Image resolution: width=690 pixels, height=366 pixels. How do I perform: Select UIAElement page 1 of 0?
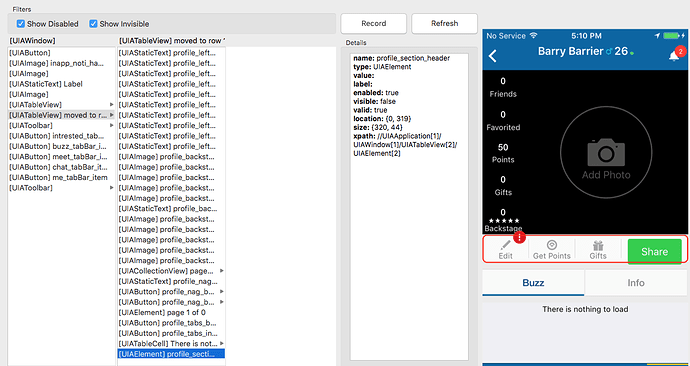coord(172,312)
